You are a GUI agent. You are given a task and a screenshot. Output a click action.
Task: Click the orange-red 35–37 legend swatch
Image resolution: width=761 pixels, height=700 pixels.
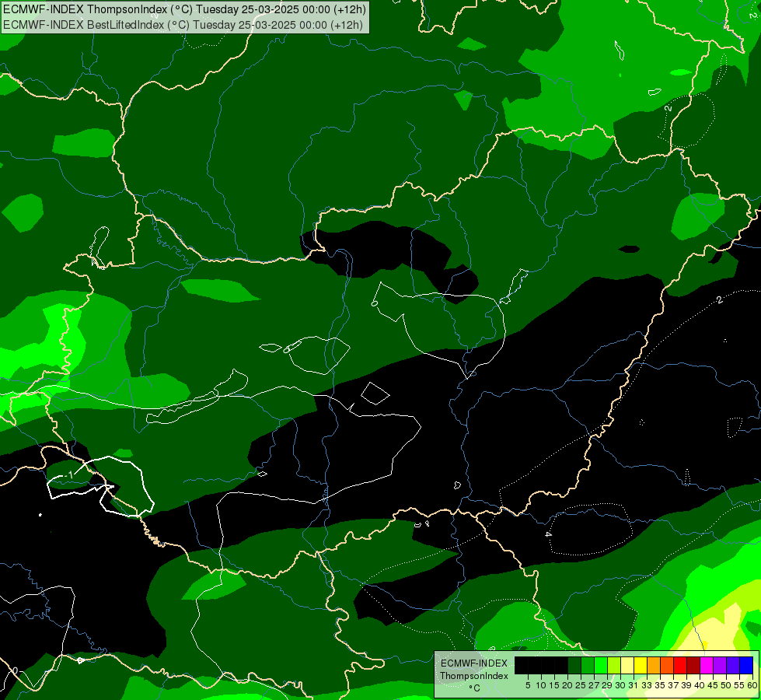click(x=667, y=665)
